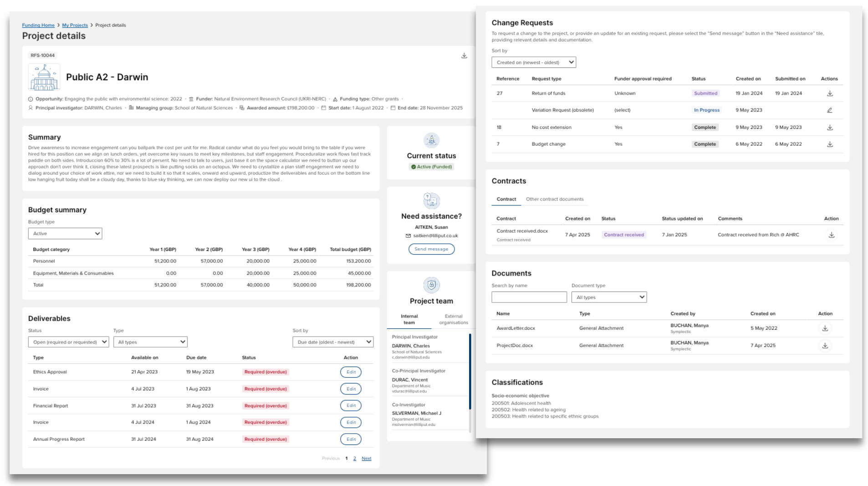The height and width of the screenshot is (486, 868).
Task: Edit the Invoice due 1 Aug 2023
Action: [351, 389]
